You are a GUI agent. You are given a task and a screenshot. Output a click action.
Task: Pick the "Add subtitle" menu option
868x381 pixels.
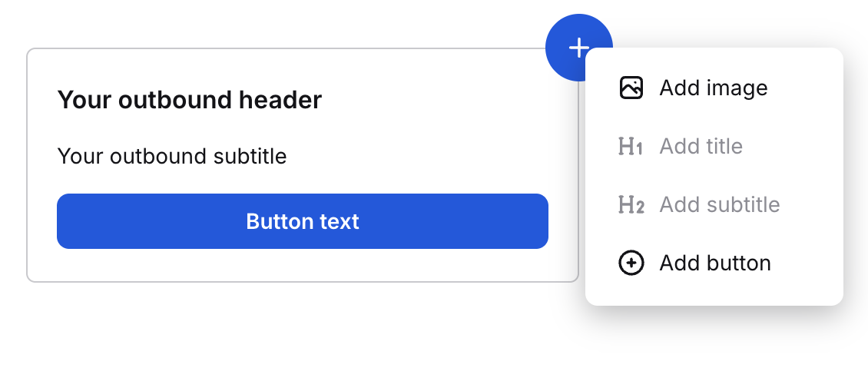[719, 204]
